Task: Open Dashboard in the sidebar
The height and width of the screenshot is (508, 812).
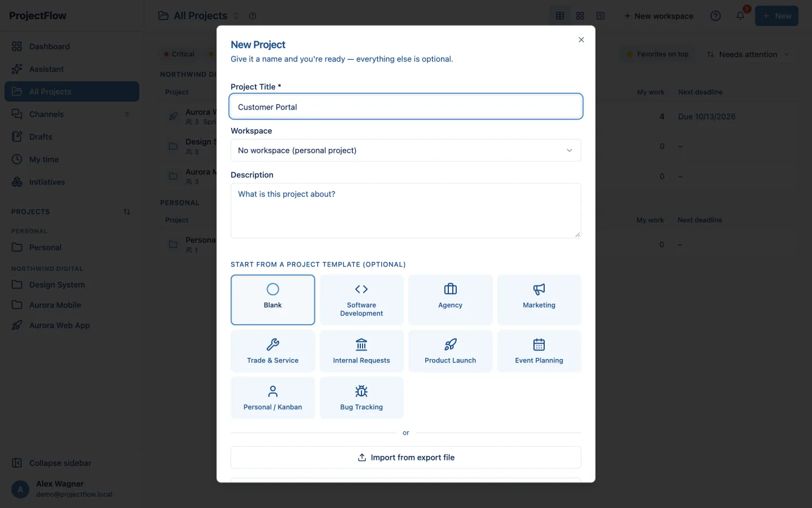Action: tap(72, 46)
